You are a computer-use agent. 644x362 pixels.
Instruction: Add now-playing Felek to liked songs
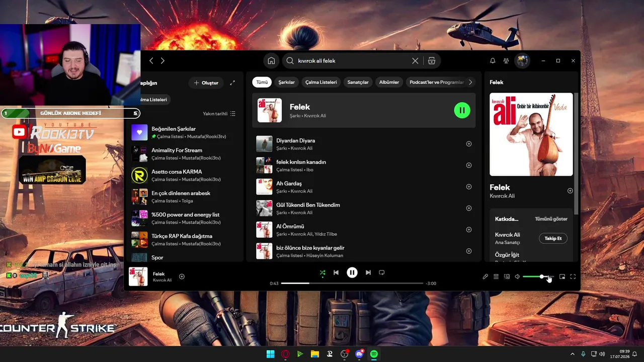coord(182,277)
